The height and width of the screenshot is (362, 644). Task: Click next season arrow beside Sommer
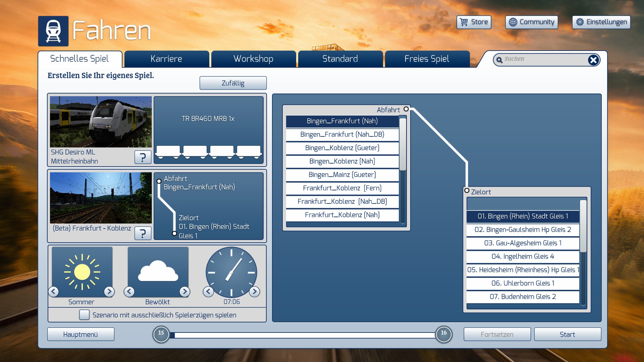coord(109,292)
